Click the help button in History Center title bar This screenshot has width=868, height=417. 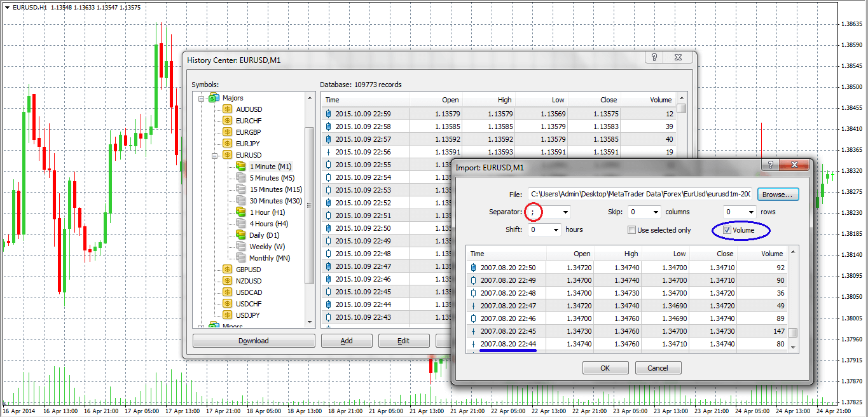(654, 57)
